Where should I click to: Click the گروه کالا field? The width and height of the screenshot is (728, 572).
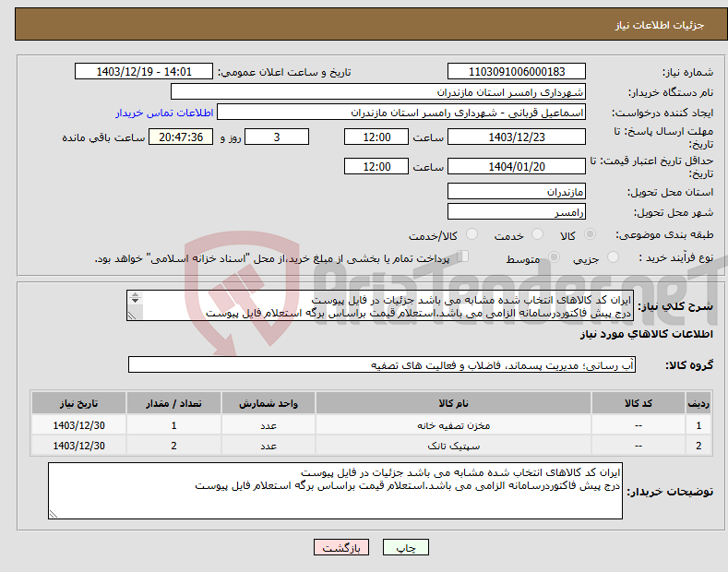(382, 365)
